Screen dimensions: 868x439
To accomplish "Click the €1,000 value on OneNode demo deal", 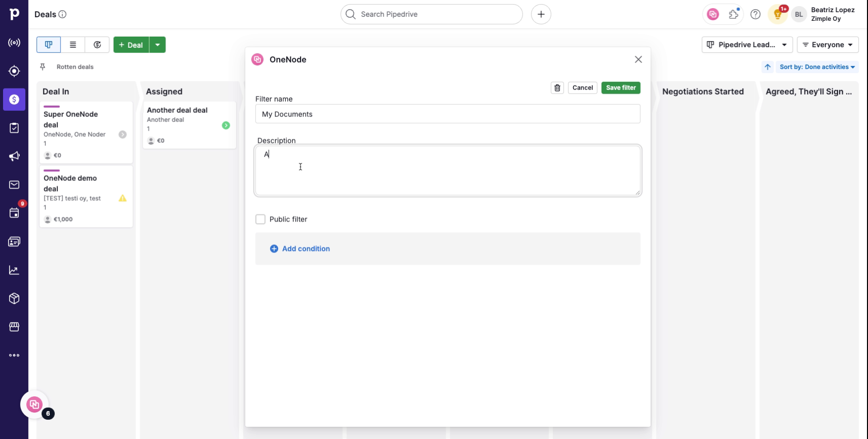I will pos(63,219).
